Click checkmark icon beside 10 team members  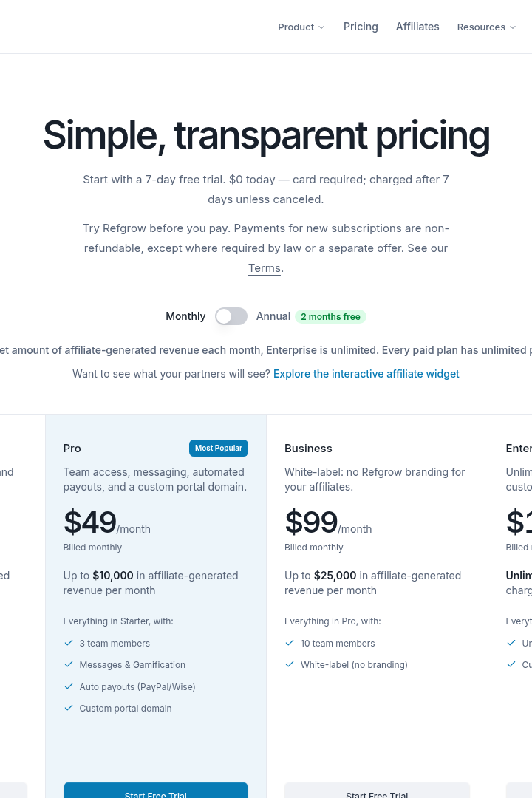[x=290, y=643]
